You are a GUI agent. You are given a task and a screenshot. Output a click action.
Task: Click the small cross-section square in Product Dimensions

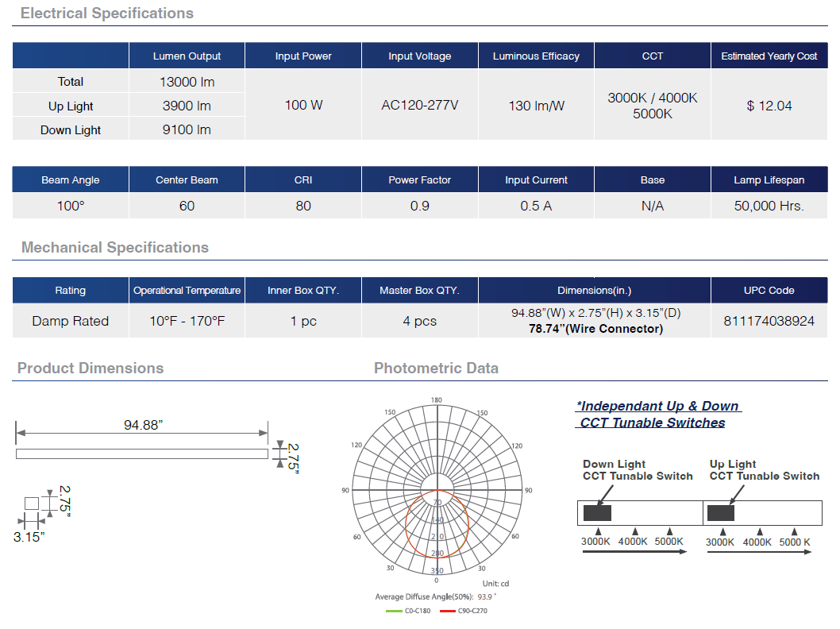pyautogui.click(x=32, y=504)
